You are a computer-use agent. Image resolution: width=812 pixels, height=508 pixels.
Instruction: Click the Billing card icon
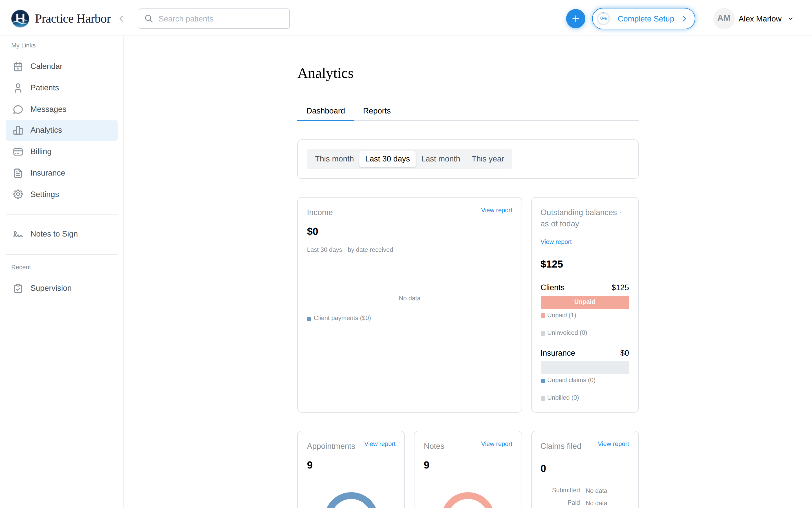[18, 152]
